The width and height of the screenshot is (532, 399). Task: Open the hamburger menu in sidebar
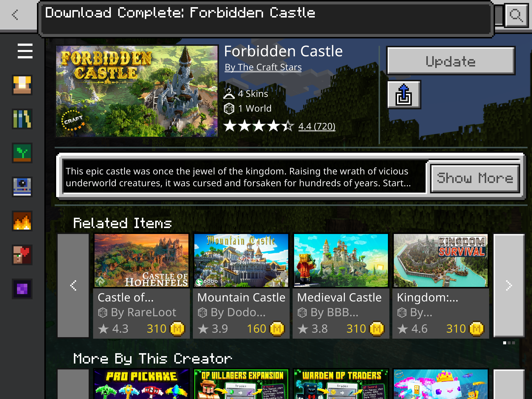(x=25, y=51)
